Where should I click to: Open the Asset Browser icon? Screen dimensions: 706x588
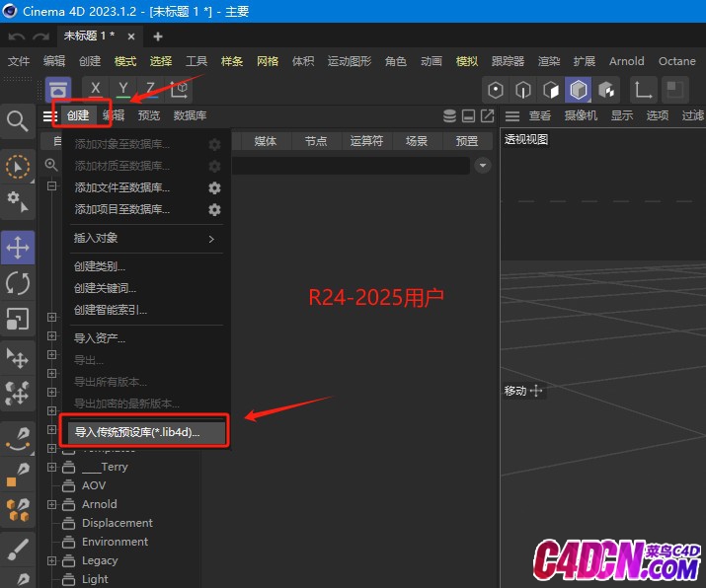[x=58, y=90]
